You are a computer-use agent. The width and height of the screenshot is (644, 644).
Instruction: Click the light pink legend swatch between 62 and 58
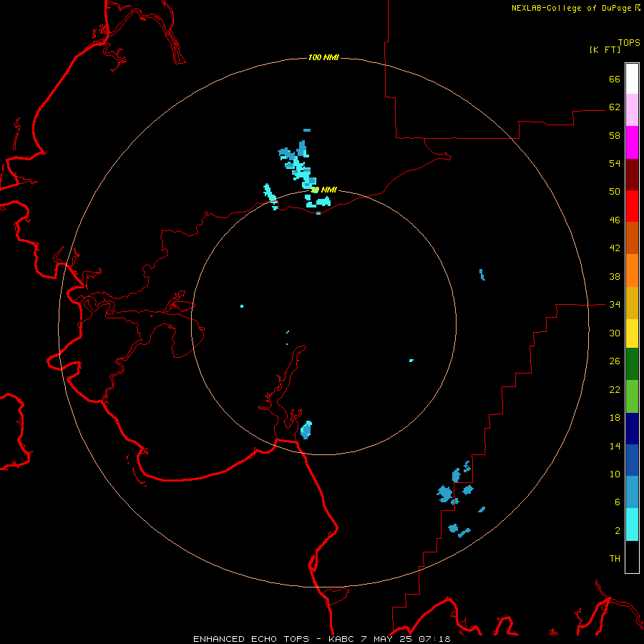pos(632,110)
